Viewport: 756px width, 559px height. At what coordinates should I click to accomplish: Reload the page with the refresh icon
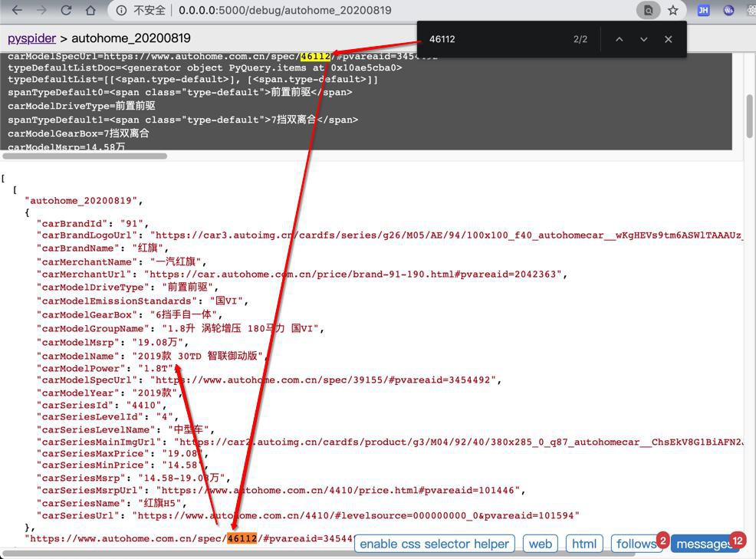[67, 10]
